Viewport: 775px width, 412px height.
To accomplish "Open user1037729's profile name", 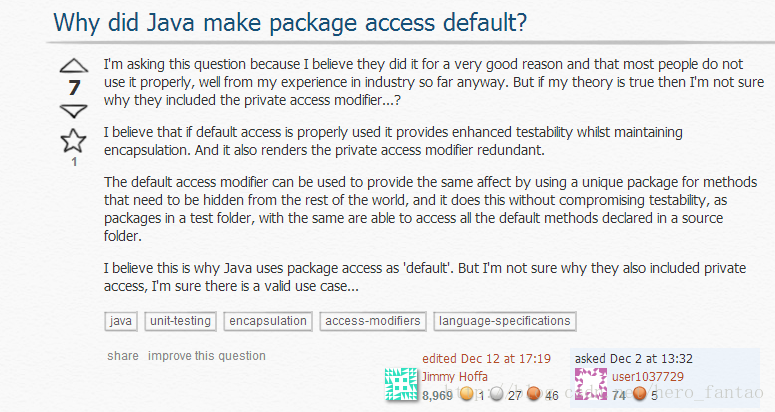I will [647, 376].
